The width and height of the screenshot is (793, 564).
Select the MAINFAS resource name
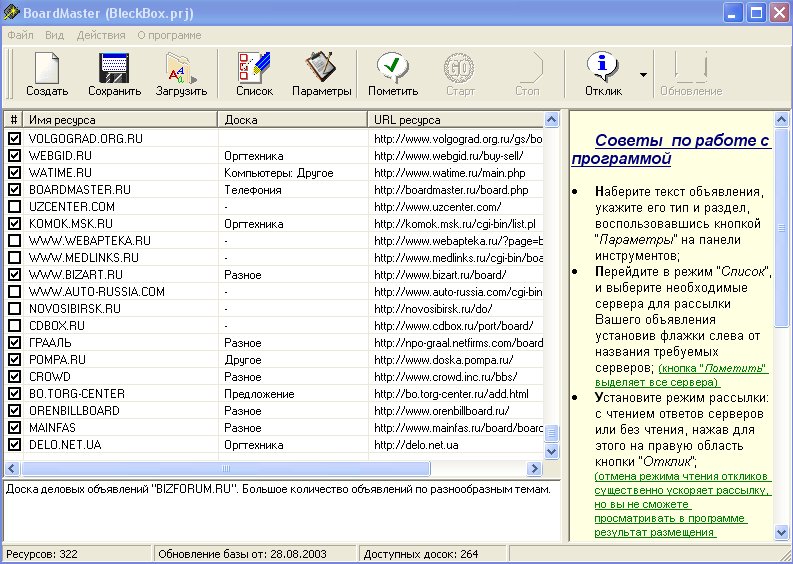[x=52, y=428]
